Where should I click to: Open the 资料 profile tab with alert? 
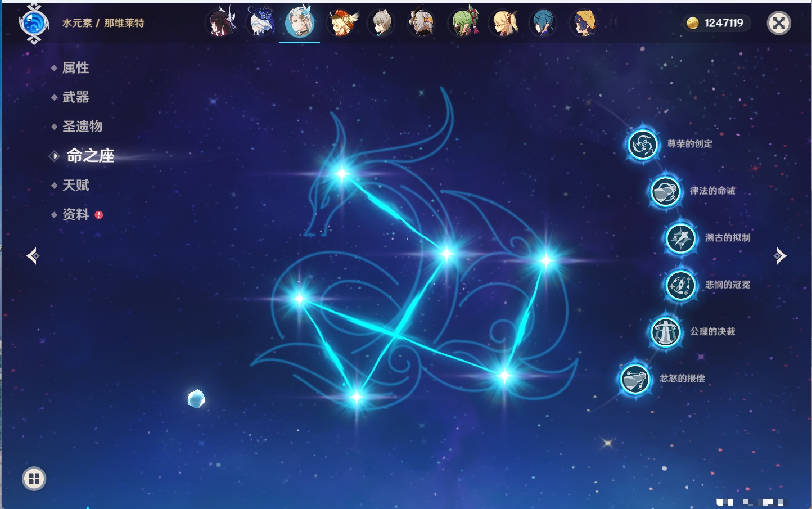(x=75, y=214)
